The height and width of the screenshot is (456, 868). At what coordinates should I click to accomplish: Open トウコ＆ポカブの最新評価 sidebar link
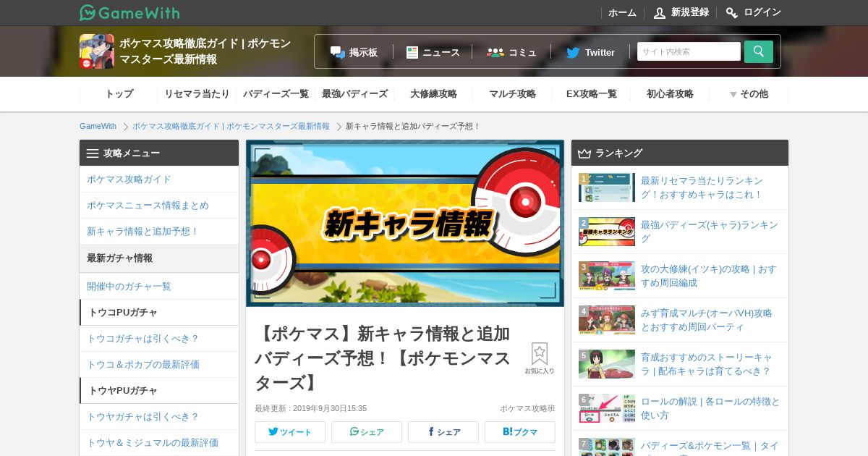[159, 365]
